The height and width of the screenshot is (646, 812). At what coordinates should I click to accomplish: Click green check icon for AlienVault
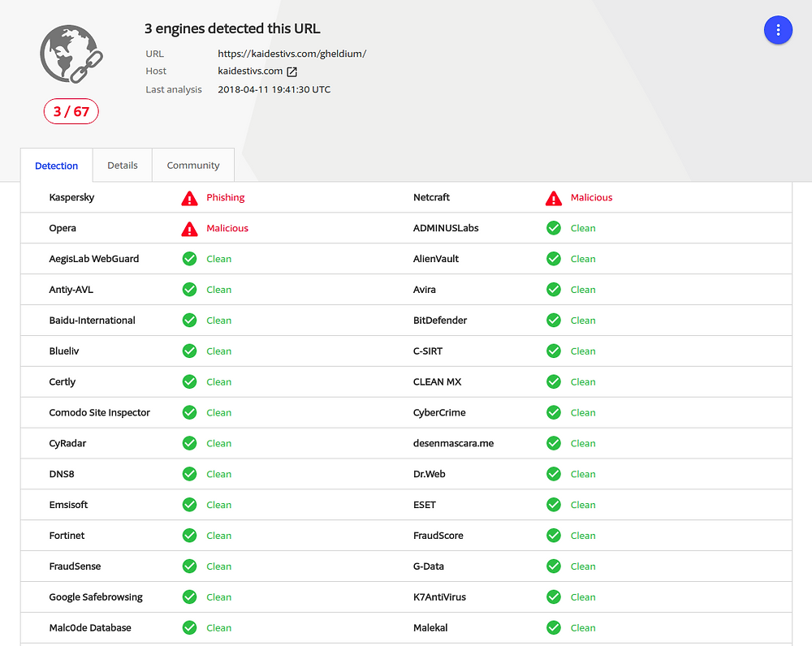tap(554, 259)
